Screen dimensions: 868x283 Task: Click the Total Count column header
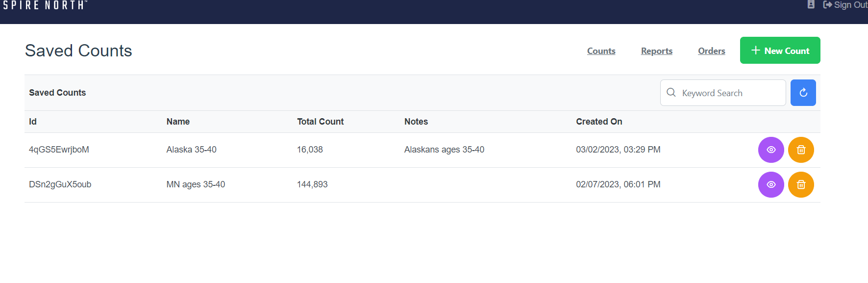321,122
